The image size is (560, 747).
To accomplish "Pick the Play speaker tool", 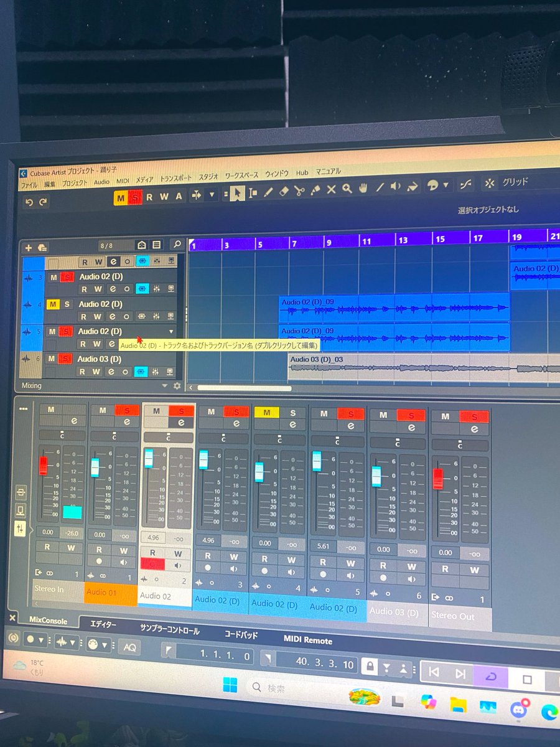I will coord(395,187).
